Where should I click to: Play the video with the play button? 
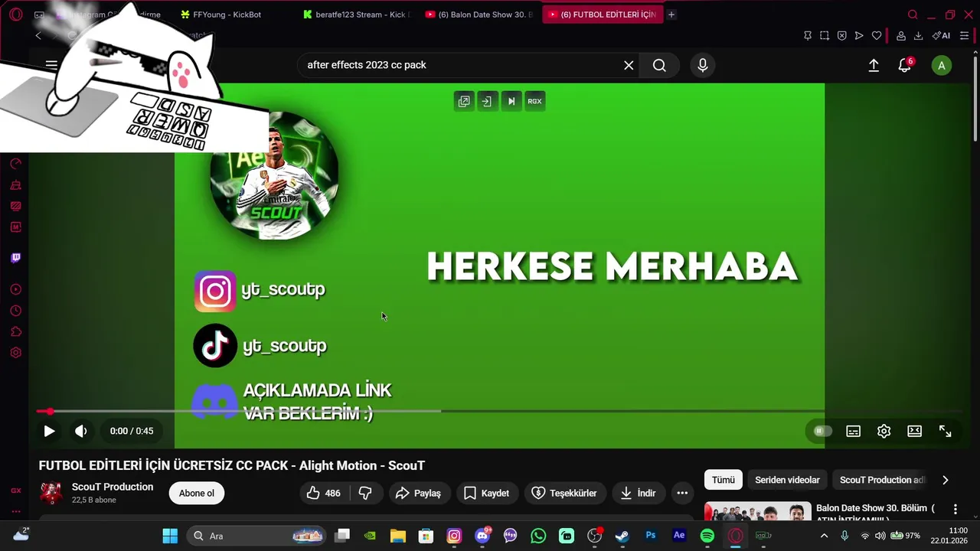[x=49, y=431]
